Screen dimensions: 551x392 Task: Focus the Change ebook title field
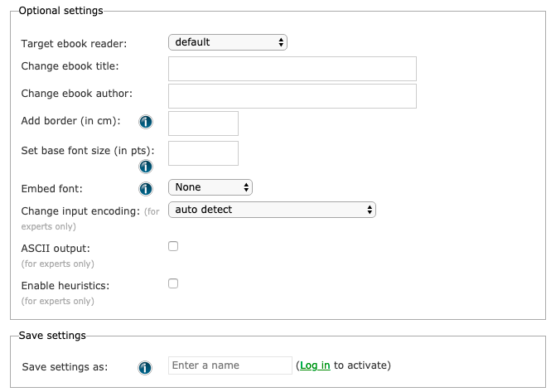[292, 69]
